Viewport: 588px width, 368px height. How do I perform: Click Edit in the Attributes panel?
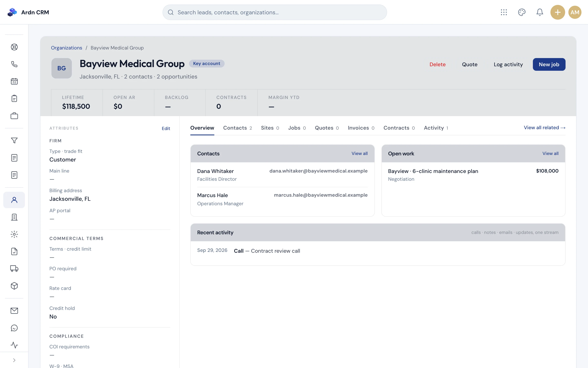tap(166, 129)
